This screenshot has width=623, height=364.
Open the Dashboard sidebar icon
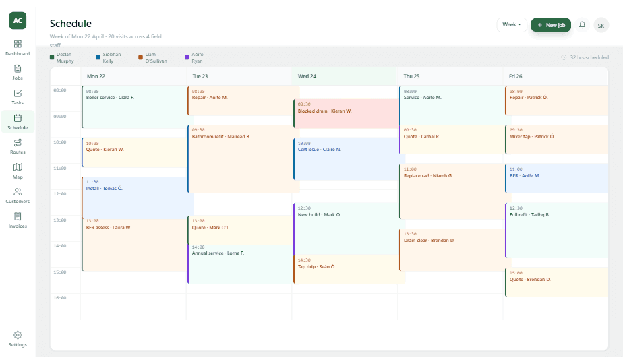(18, 44)
